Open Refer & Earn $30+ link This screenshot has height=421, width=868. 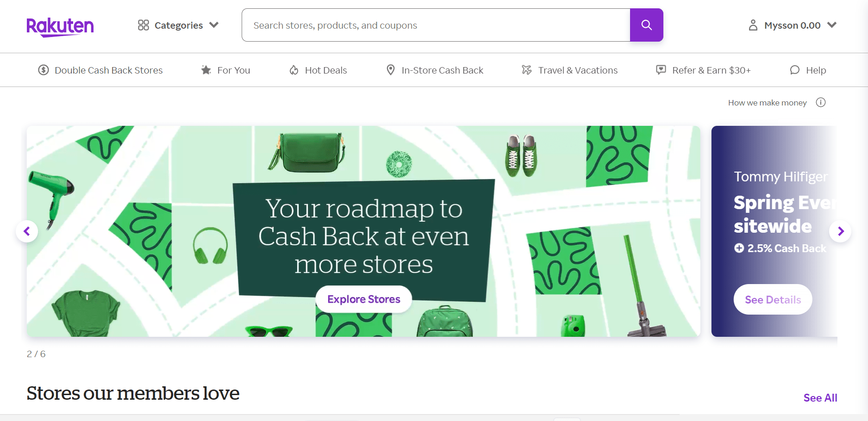click(x=703, y=70)
